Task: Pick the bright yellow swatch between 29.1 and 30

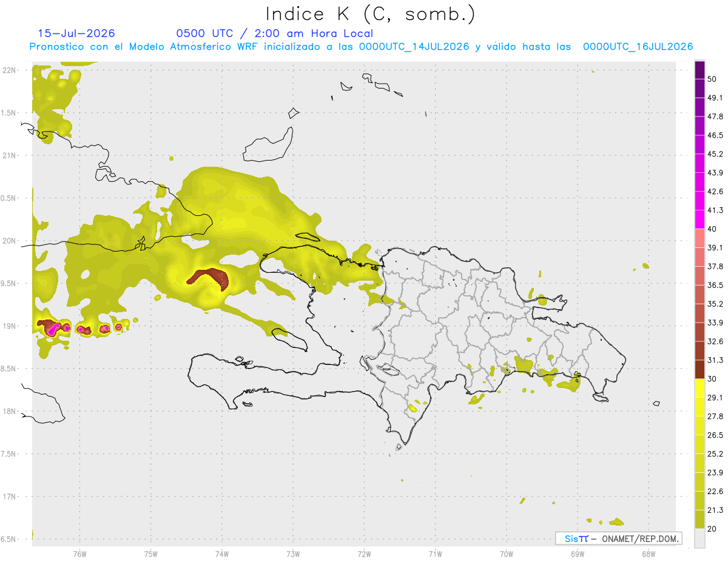Action: click(x=699, y=388)
